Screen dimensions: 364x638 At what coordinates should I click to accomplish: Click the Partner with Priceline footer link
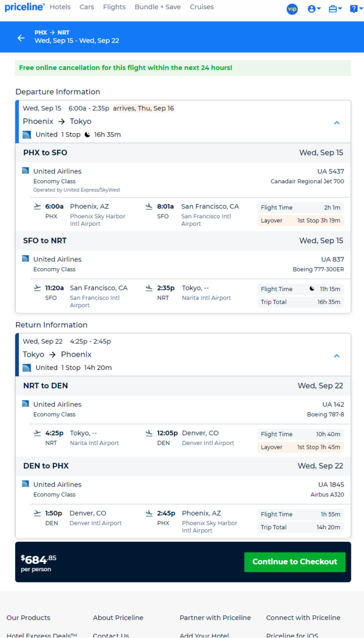click(215, 618)
